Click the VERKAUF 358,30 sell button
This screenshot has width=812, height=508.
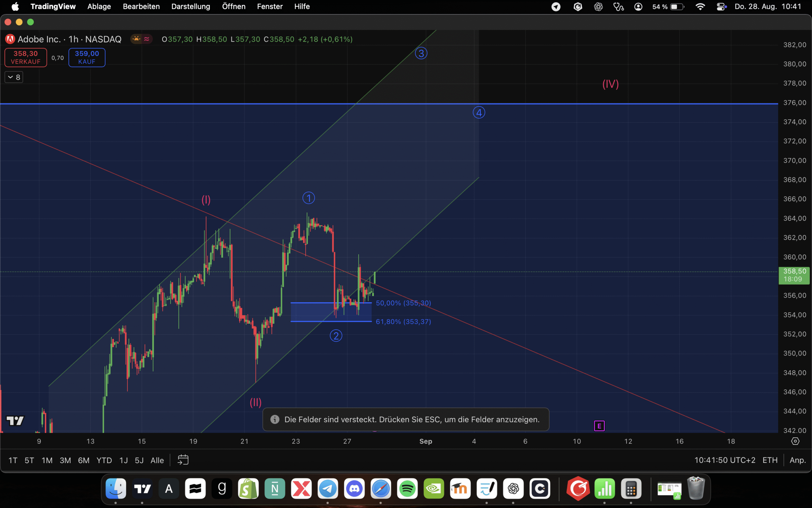coord(26,58)
